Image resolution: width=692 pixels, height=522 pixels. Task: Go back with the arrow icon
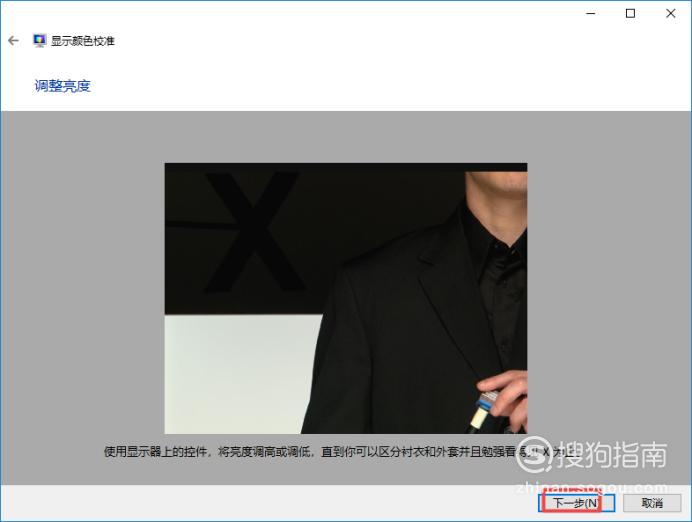(x=13, y=41)
